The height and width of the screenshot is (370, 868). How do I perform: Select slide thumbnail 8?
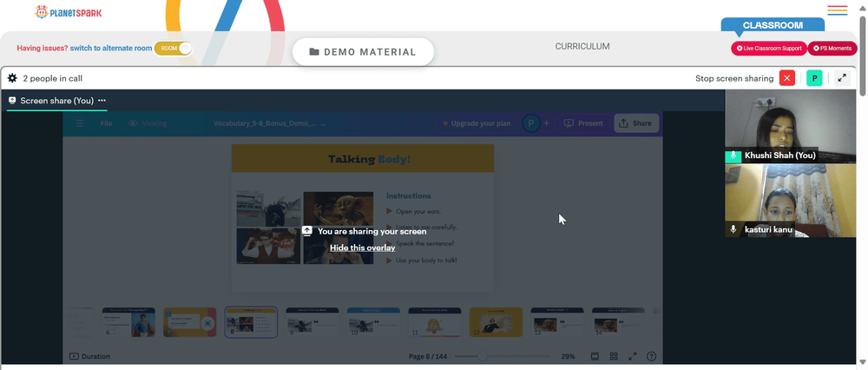[251, 322]
